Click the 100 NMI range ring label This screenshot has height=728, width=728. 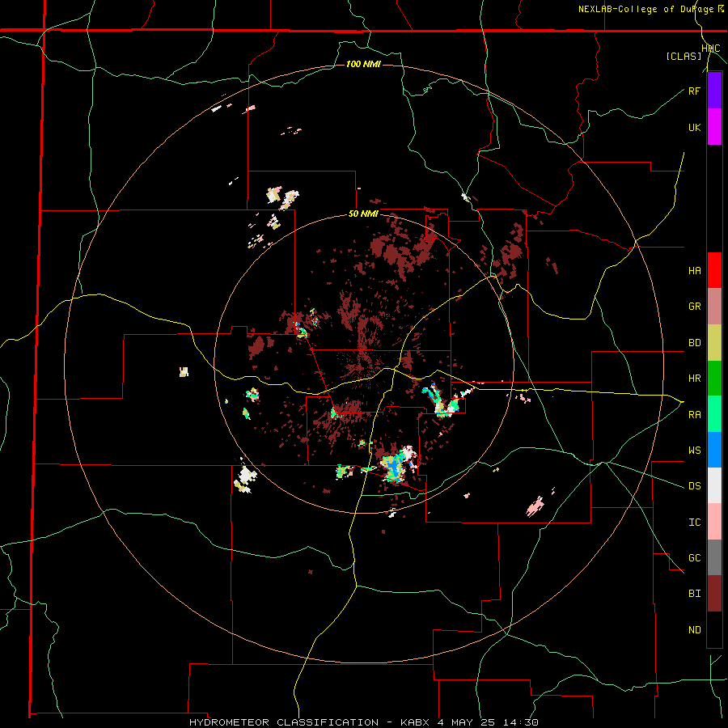coord(363,64)
